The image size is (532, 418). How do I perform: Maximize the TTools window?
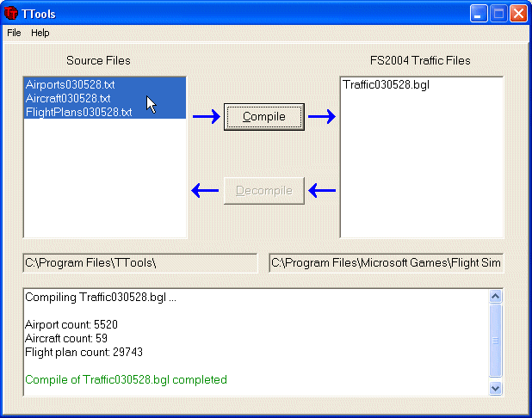coord(498,13)
